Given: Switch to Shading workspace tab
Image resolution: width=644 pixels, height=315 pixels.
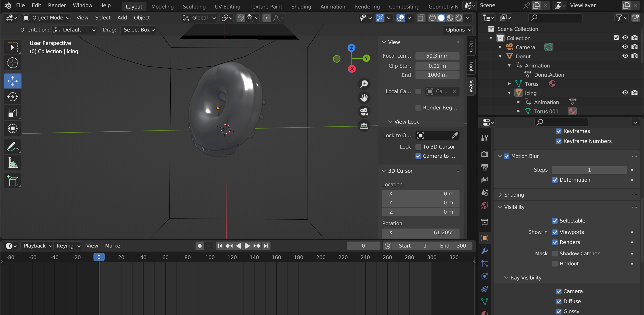Looking at the screenshot, I should click(301, 6).
